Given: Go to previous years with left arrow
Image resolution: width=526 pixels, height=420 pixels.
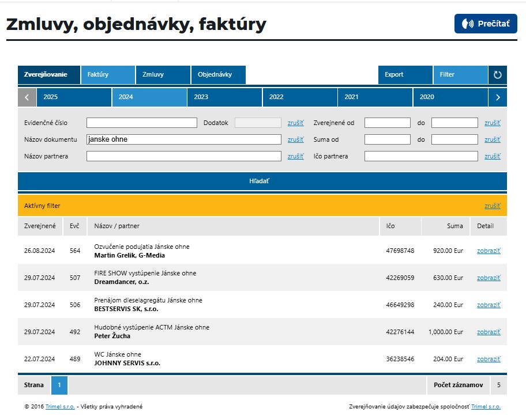Looking at the screenshot, I should (x=27, y=97).
